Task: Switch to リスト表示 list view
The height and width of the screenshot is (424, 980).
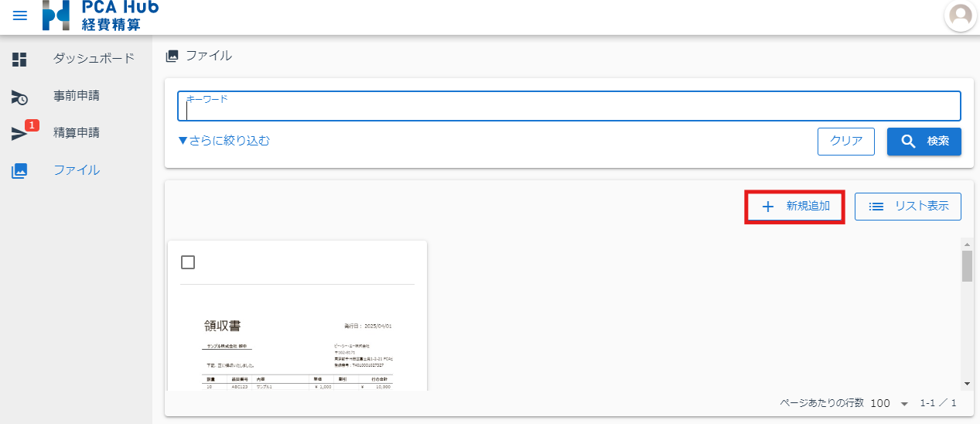Action: (908, 207)
